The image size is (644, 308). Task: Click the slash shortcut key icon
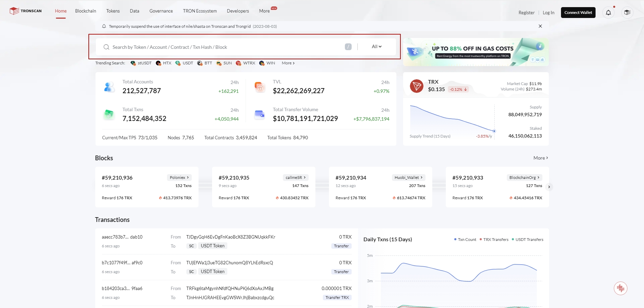point(348,47)
